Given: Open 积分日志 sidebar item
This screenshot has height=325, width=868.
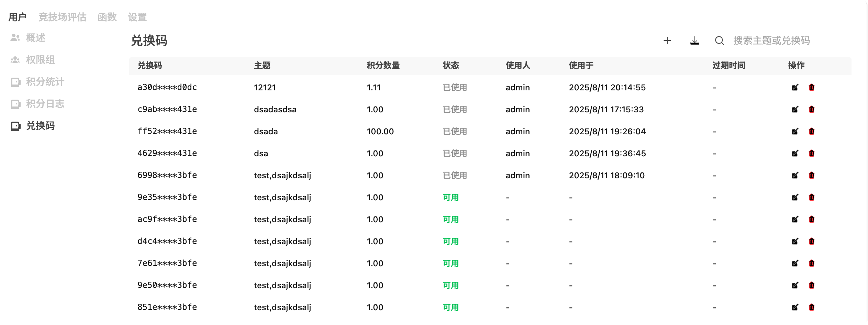Looking at the screenshot, I should click(x=45, y=104).
